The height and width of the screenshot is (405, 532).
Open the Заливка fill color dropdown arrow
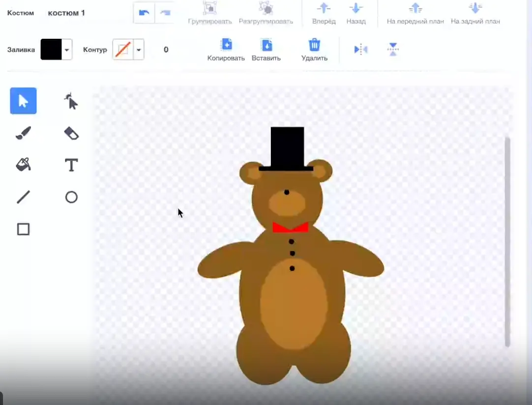tap(67, 50)
